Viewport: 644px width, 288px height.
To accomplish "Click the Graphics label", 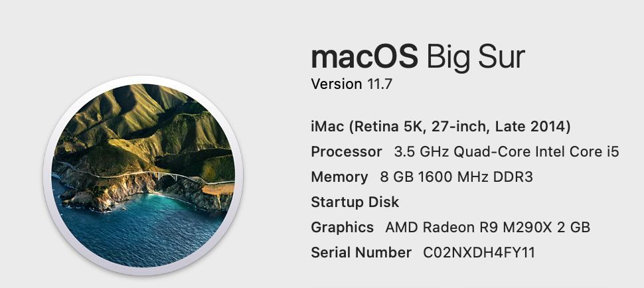I will 342,227.
